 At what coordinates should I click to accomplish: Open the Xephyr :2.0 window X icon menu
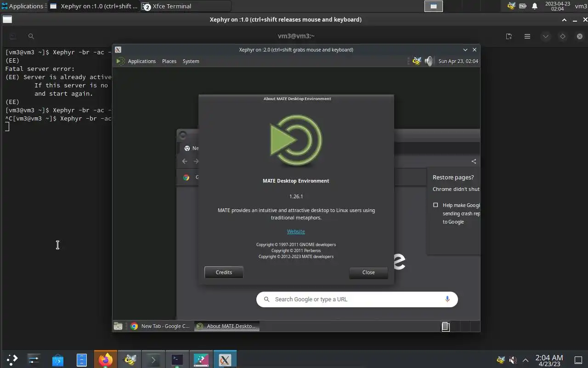point(118,50)
